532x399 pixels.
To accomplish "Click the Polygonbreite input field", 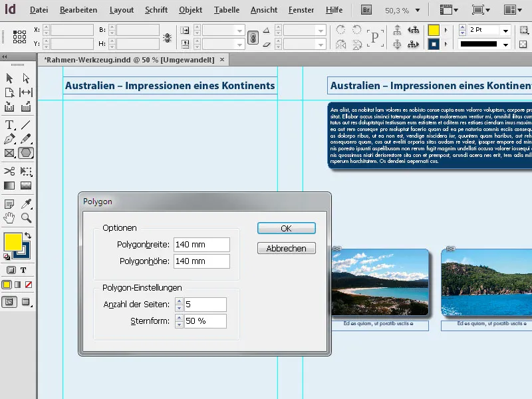I will [x=201, y=245].
